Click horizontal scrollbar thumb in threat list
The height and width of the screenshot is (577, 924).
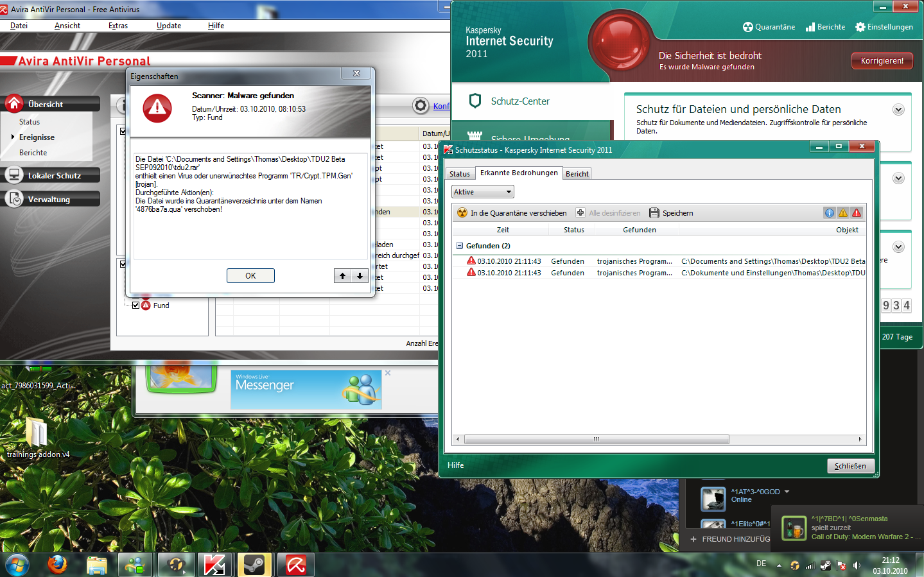point(597,440)
